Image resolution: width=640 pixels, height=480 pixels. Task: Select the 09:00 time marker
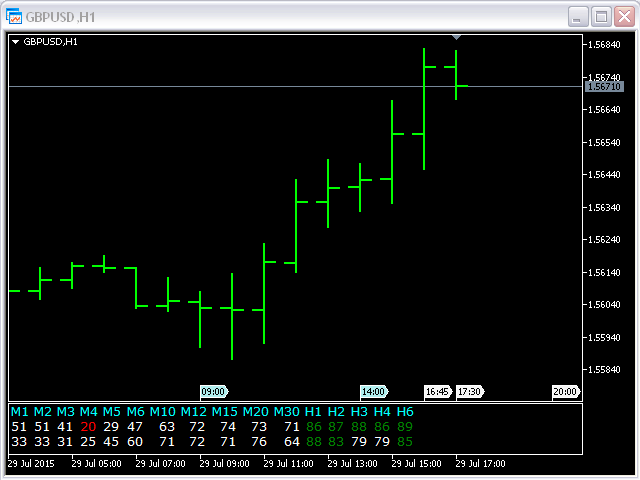[x=214, y=392]
